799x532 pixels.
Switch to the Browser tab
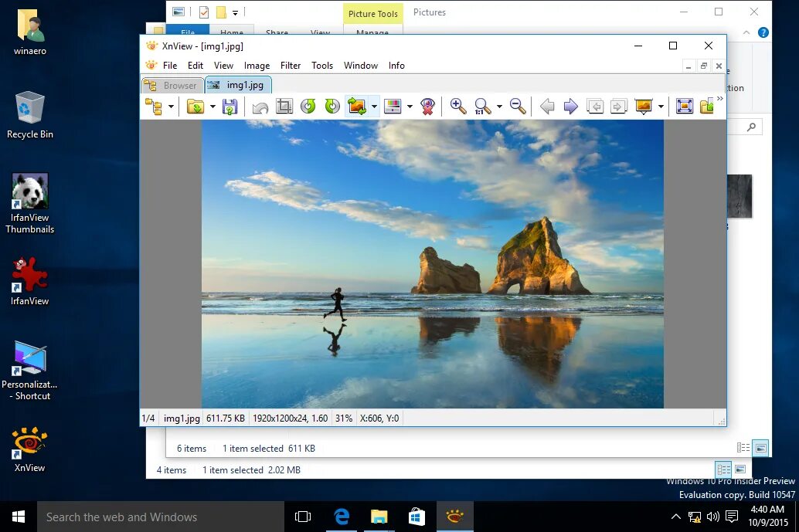[x=173, y=86]
